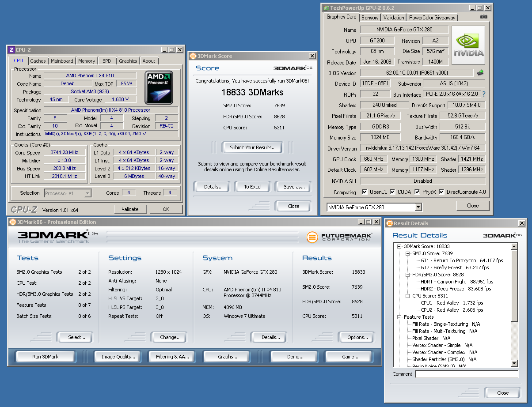Click the Demo button

(295, 357)
